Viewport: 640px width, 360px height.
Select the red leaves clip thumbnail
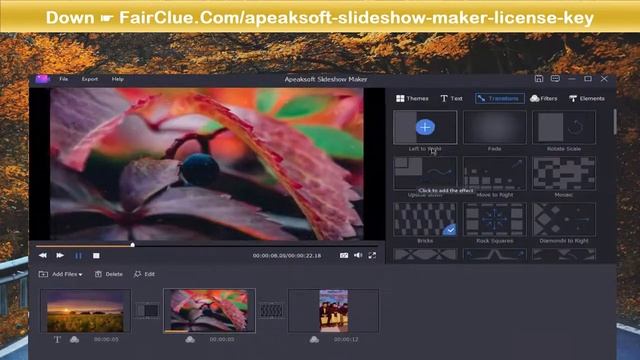(x=209, y=311)
